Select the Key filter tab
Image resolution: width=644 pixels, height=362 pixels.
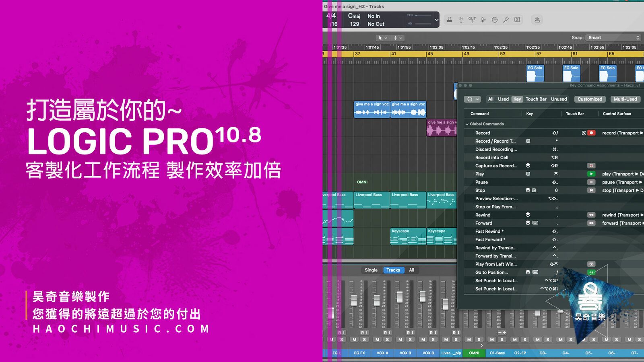(x=517, y=99)
